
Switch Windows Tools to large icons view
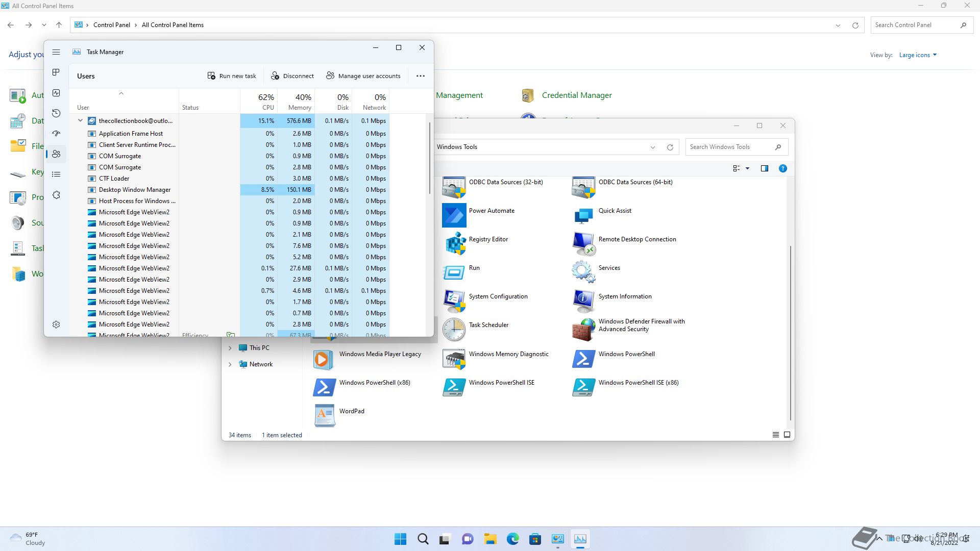[x=787, y=435]
